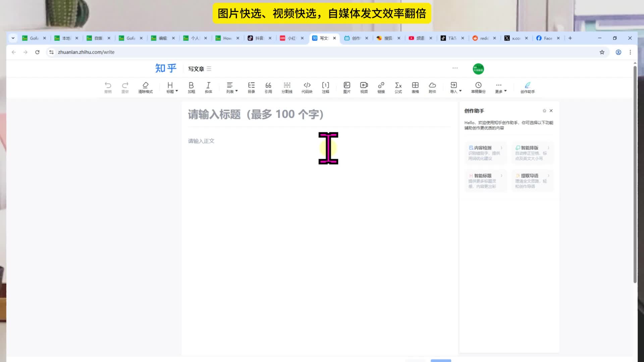
Task: Insert a table (表格)
Action: (x=415, y=87)
